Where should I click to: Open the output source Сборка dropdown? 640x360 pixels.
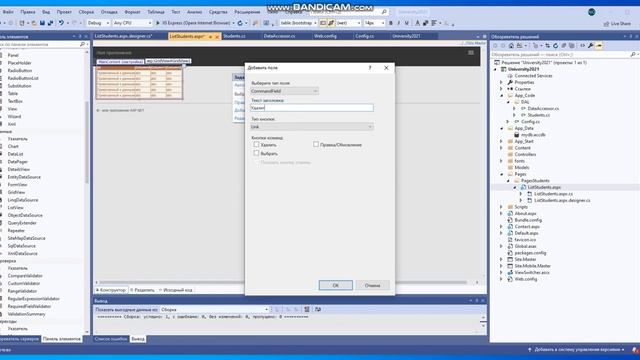pyautogui.click(x=214, y=309)
